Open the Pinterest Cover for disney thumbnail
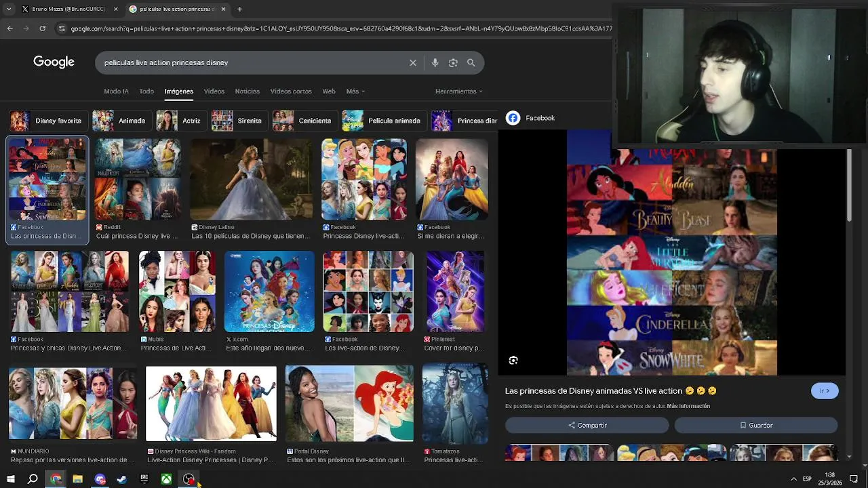Screen dimensions: 868x488 pos(455,291)
